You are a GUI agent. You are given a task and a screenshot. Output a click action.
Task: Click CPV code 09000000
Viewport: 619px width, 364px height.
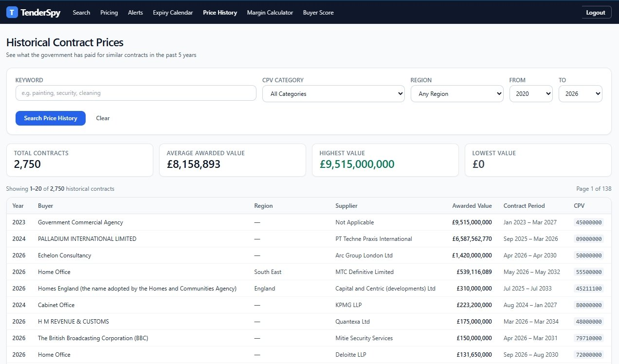click(589, 239)
